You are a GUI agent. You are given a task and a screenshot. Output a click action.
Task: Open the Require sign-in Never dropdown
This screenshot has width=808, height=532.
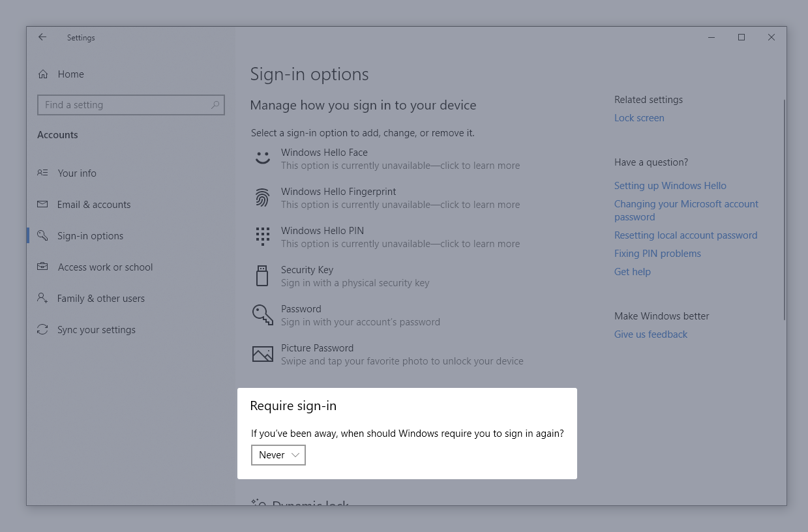tap(278, 455)
